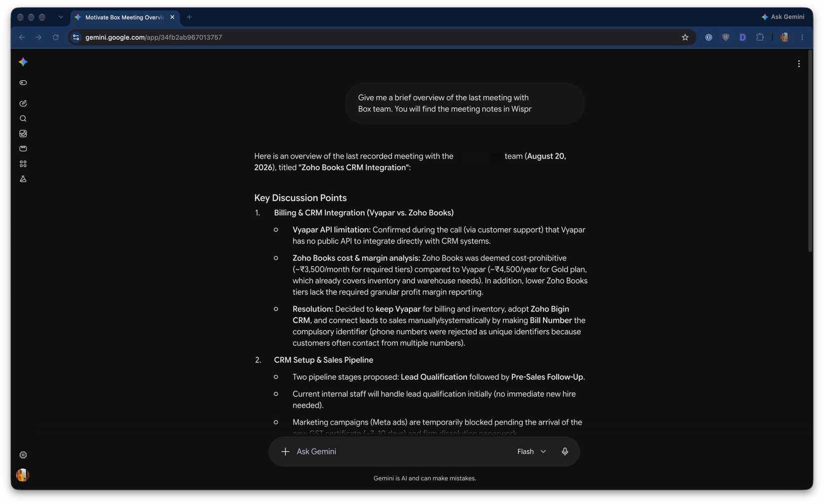Click the 'Bill Number' bold text

551,320
